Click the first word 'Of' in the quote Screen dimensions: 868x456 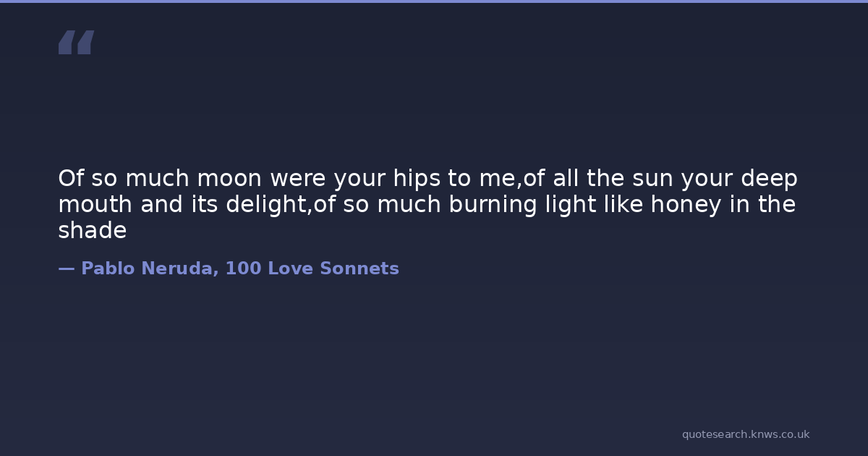pos(69,178)
